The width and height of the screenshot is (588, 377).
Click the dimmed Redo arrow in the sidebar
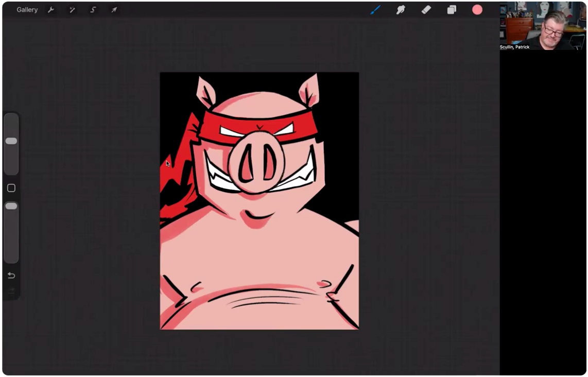pyautogui.click(x=11, y=290)
